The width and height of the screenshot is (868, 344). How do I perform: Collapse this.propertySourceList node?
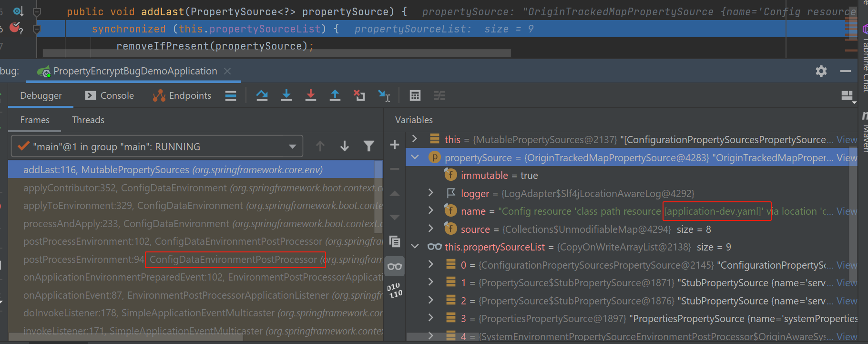415,246
